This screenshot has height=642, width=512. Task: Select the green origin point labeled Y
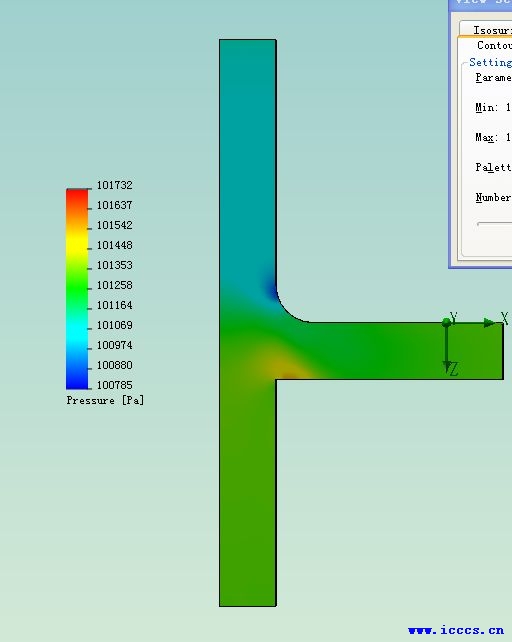(446, 323)
